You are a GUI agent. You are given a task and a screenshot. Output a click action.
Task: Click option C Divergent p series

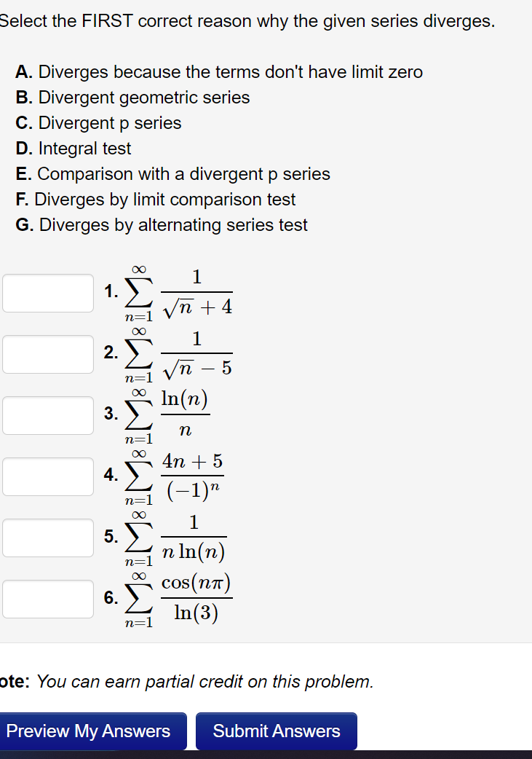click(98, 123)
